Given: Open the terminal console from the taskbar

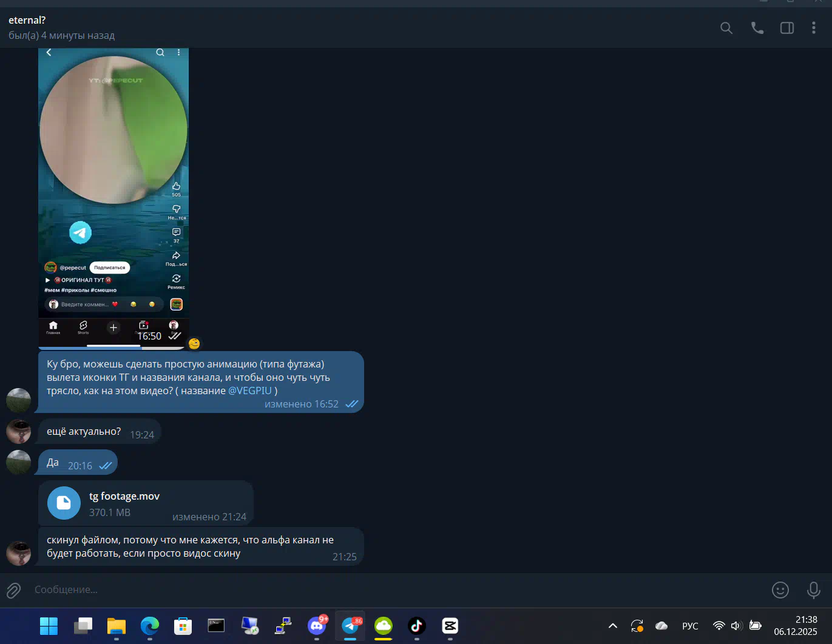Looking at the screenshot, I should point(216,626).
